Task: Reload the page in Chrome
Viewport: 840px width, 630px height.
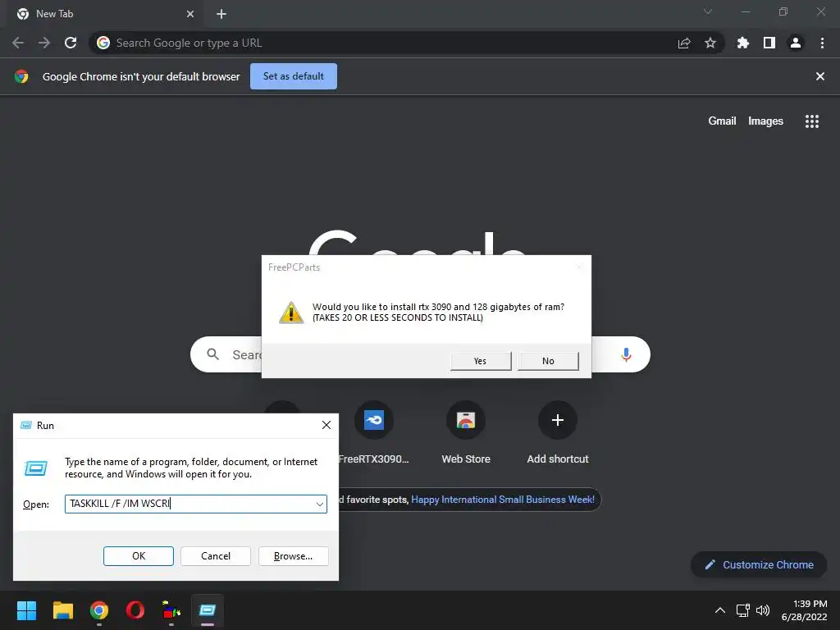Action: coord(71,43)
